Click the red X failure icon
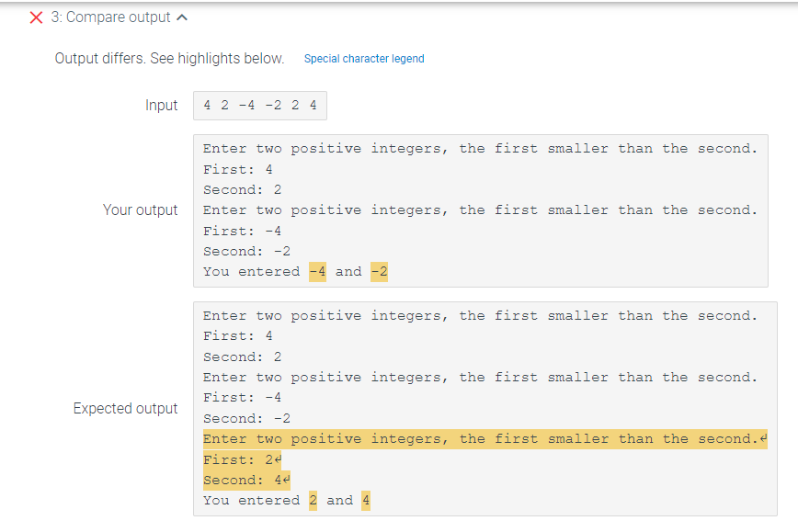The height and width of the screenshot is (532, 798). point(35,17)
